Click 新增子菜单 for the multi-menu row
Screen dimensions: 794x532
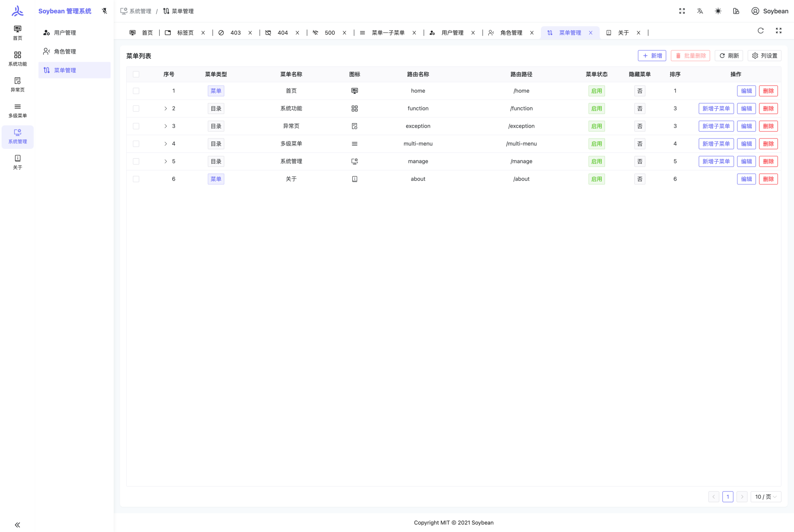pos(716,144)
